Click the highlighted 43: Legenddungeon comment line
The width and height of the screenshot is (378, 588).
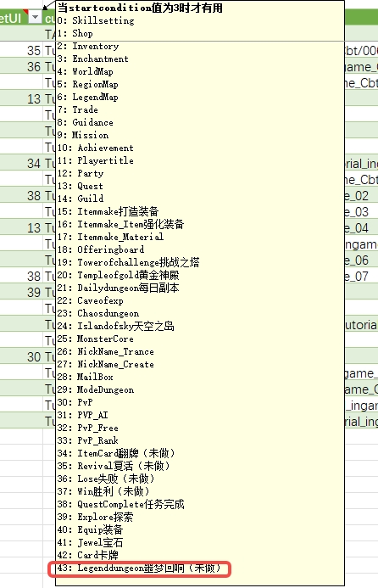tap(140, 568)
